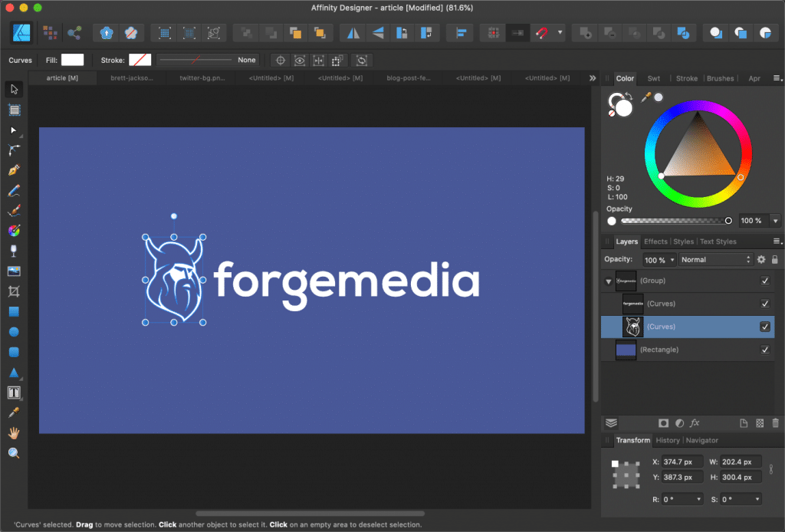The width and height of the screenshot is (785, 532).
Task: Switch to Export persona
Action: pos(74,33)
